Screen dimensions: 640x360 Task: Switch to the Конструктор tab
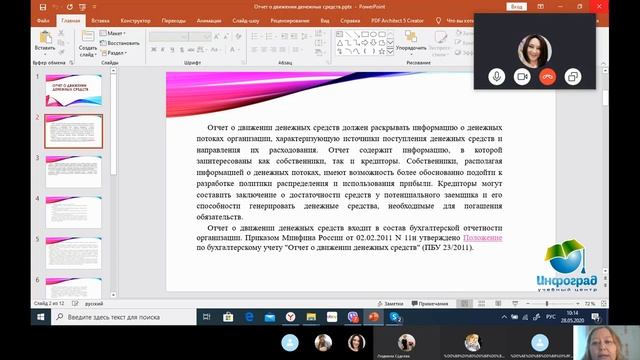tap(136, 20)
